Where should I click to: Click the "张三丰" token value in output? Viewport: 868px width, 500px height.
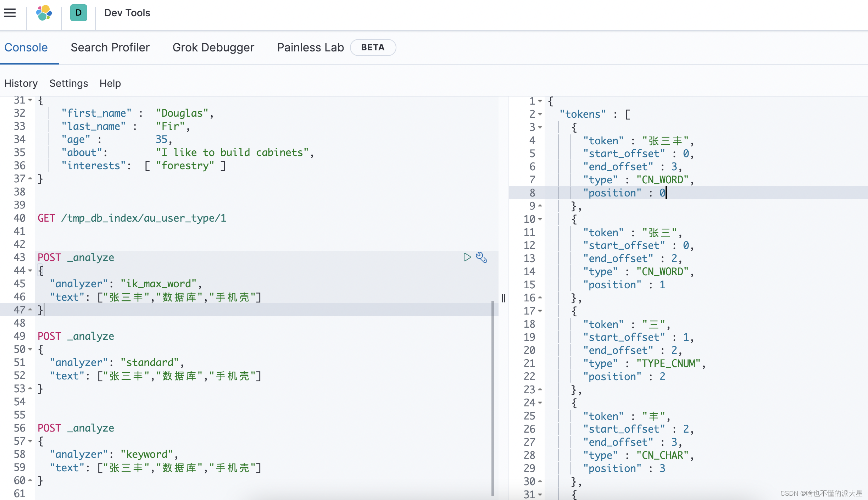pos(666,140)
